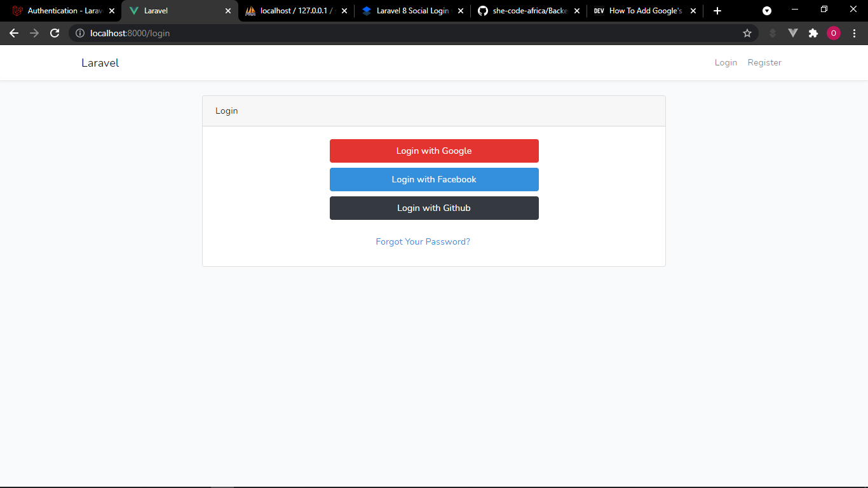
Task: Navigate back using the back arrow
Action: point(14,33)
